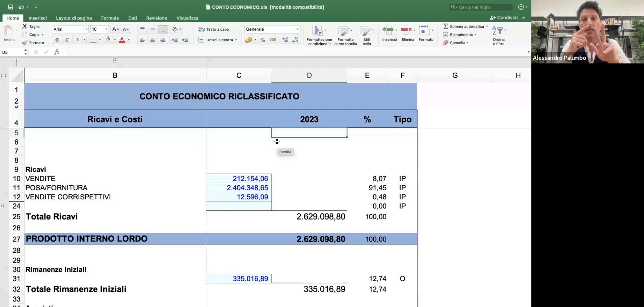This screenshot has height=307, width=644.
Task: Click the Taglia scissors icon
Action: pyautogui.click(x=25, y=26)
